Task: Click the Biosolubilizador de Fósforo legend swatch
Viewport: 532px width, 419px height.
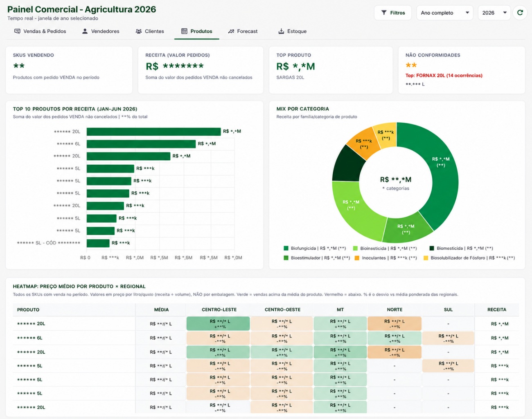Action: [426, 258]
